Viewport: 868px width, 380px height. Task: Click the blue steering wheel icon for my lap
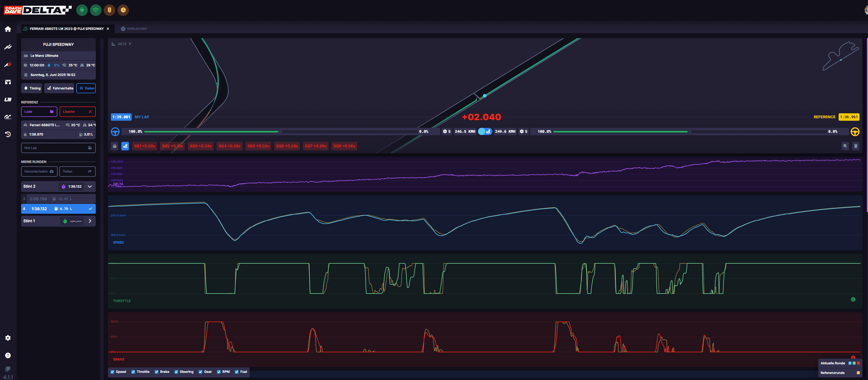click(115, 131)
